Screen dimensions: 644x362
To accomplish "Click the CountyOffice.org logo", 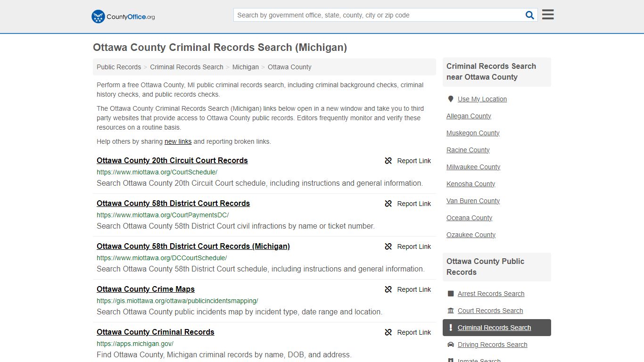I will (x=123, y=16).
